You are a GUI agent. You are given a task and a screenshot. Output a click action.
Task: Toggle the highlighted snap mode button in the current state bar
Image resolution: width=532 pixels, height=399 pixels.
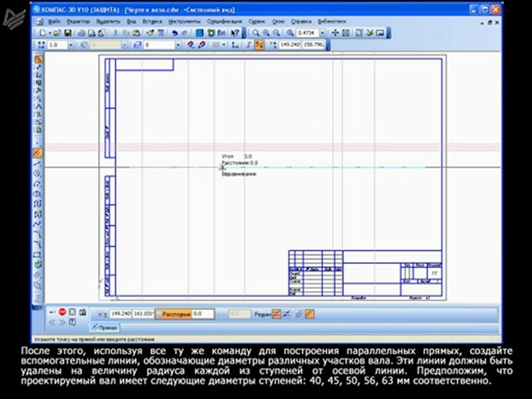[x=259, y=45]
